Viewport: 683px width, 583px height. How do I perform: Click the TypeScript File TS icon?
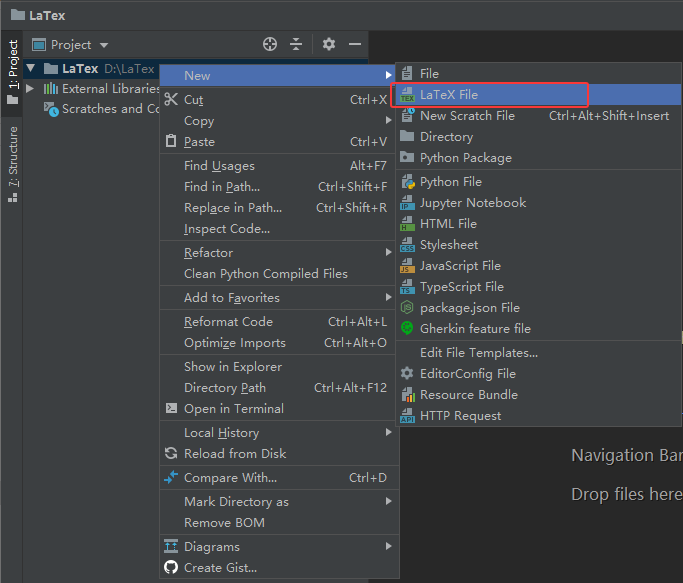pos(407,287)
